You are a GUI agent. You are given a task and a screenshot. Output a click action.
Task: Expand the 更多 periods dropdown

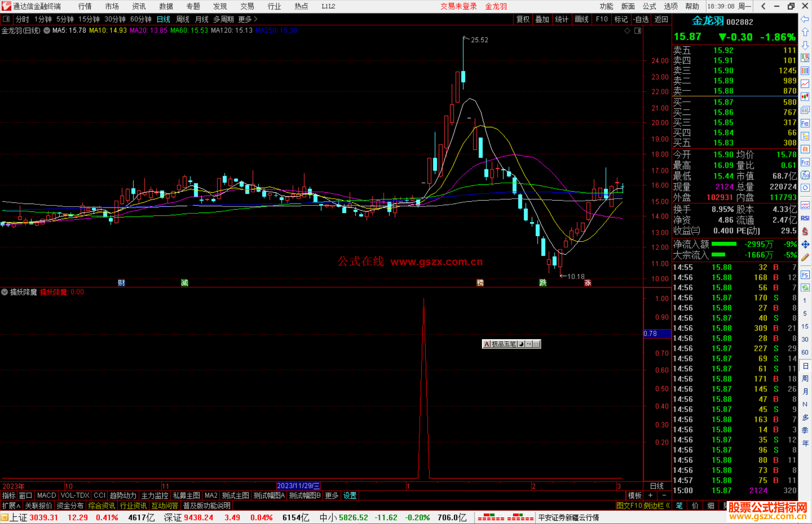point(248,19)
